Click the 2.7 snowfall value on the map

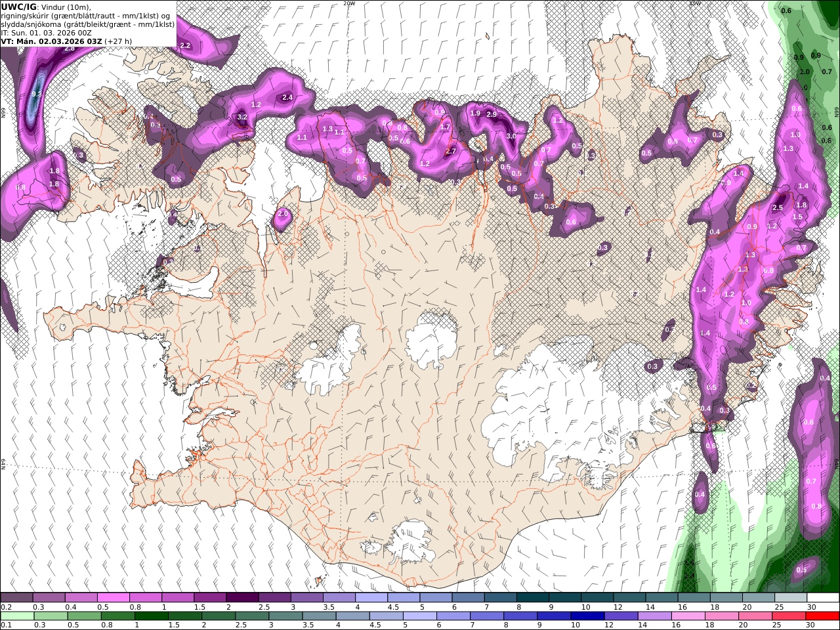click(x=451, y=152)
